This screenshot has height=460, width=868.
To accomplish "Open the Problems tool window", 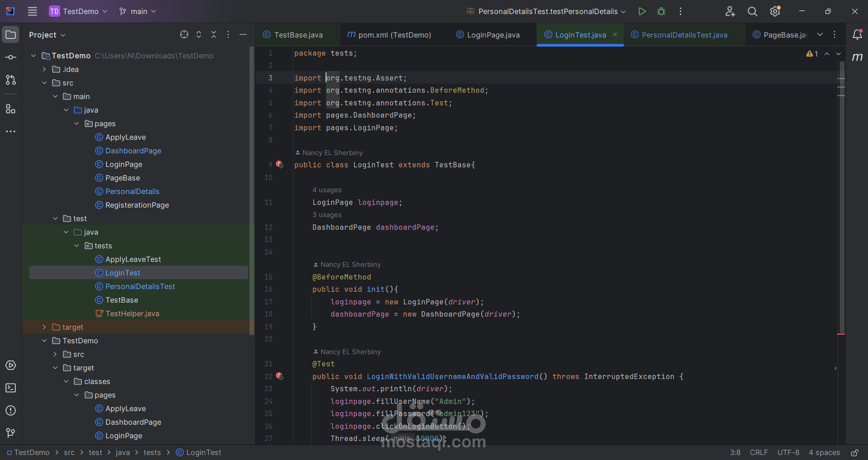I will (11, 411).
